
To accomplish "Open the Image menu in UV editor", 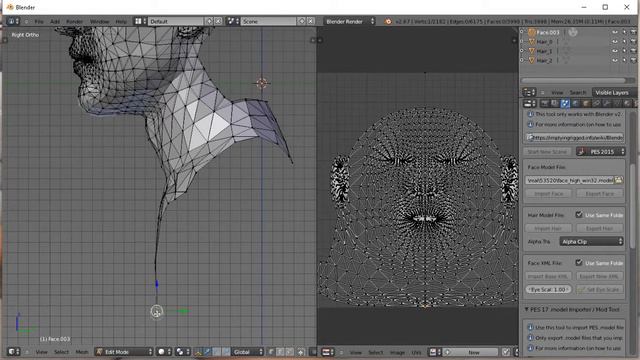I will (x=397, y=352).
